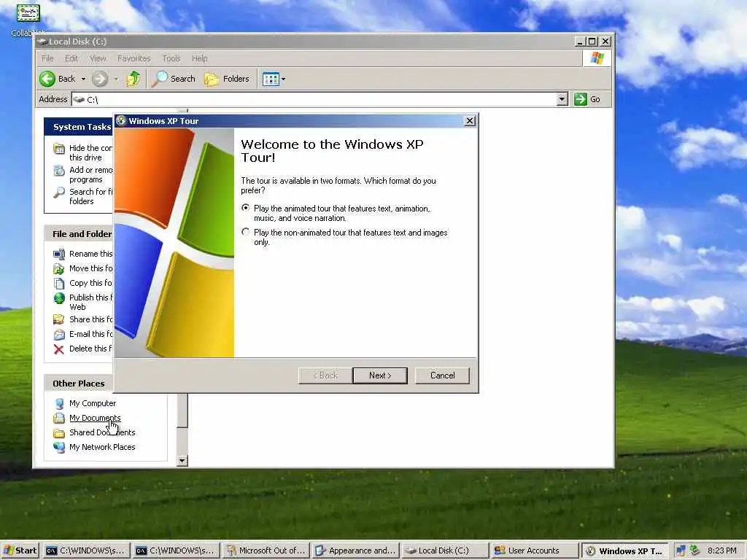Click the Next button in the tour dialog
Image resolution: width=747 pixels, height=560 pixels.
pos(379,376)
